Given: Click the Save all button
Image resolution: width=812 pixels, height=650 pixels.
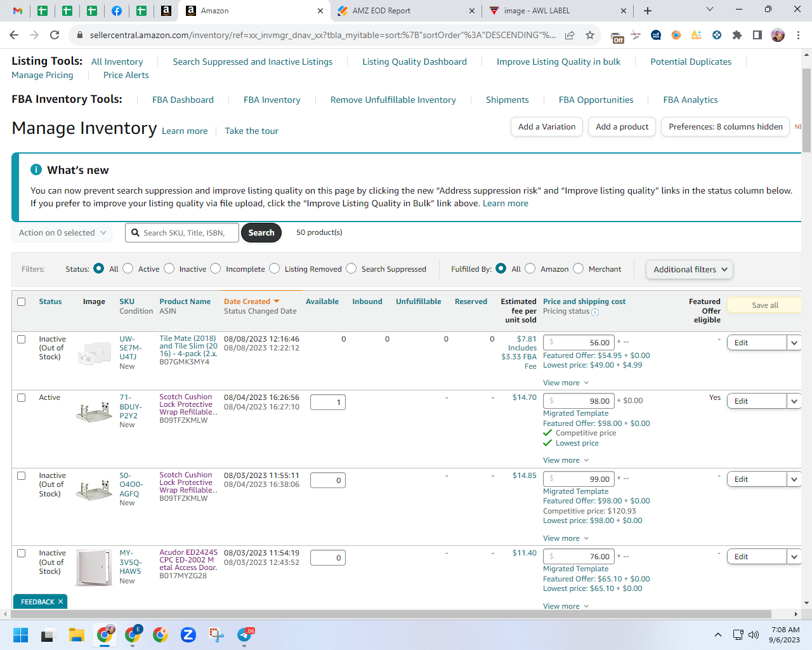Looking at the screenshot, I should click(765, 305).
